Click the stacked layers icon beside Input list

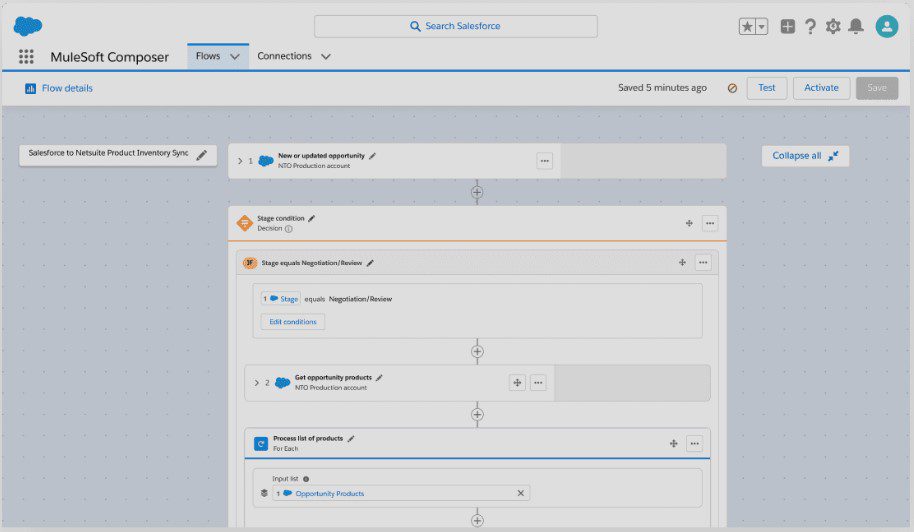[264, 493]
